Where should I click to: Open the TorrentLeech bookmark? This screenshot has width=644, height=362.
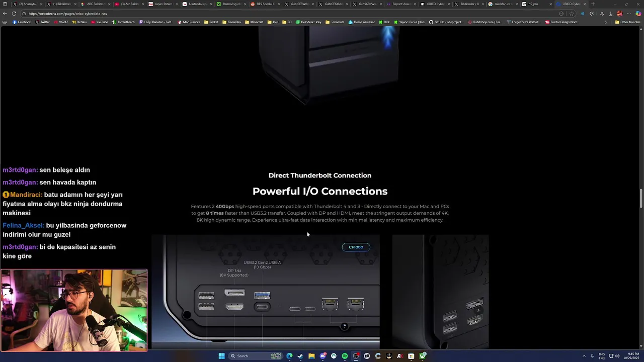[x=123, y=22]
